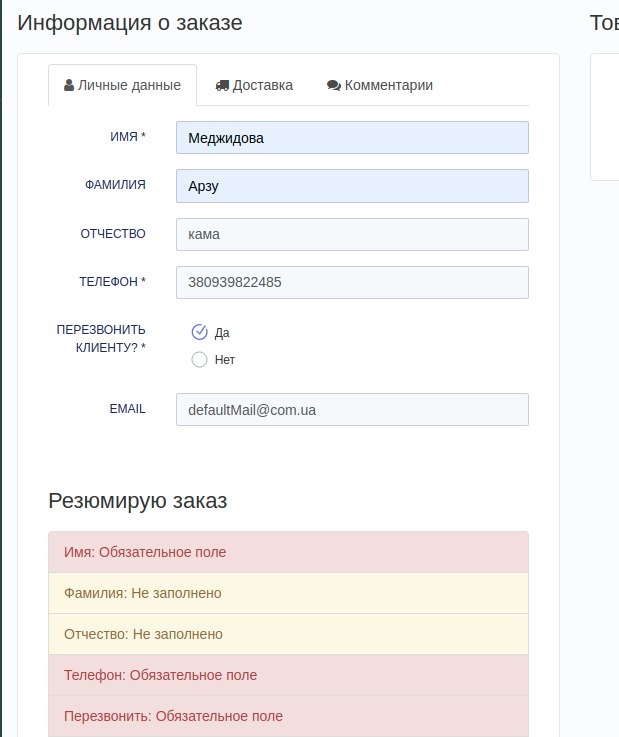This screenshot has height=737, width=619.
Task: Click the Нет label text
Action: (x=225, y=360)
